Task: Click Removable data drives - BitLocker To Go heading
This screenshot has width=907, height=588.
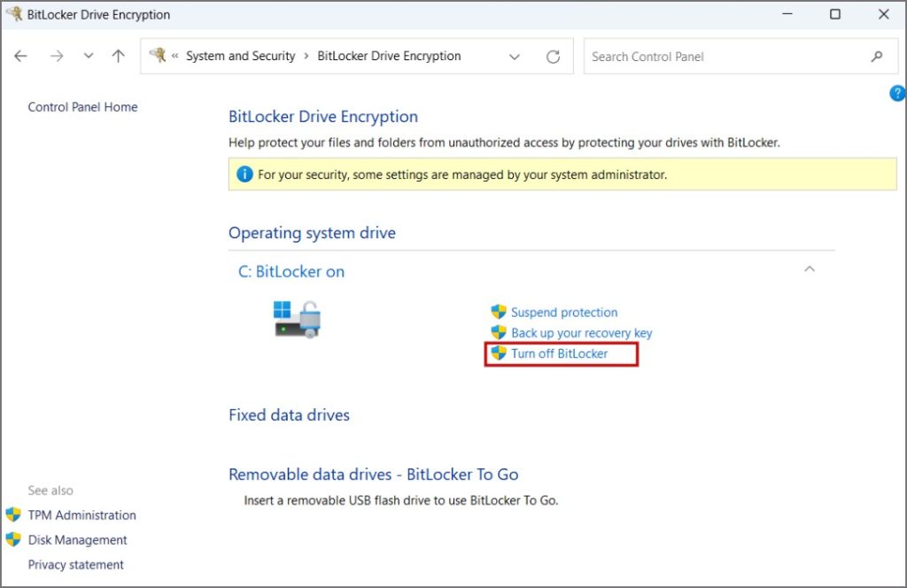Action: tap(374, 474)
